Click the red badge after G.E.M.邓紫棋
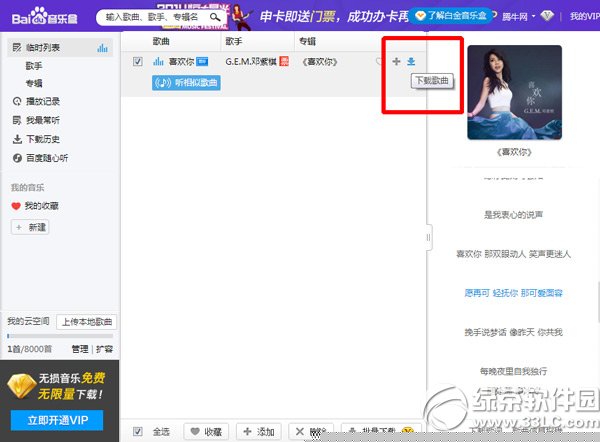600x442 pixels. [x=284, y=61]
